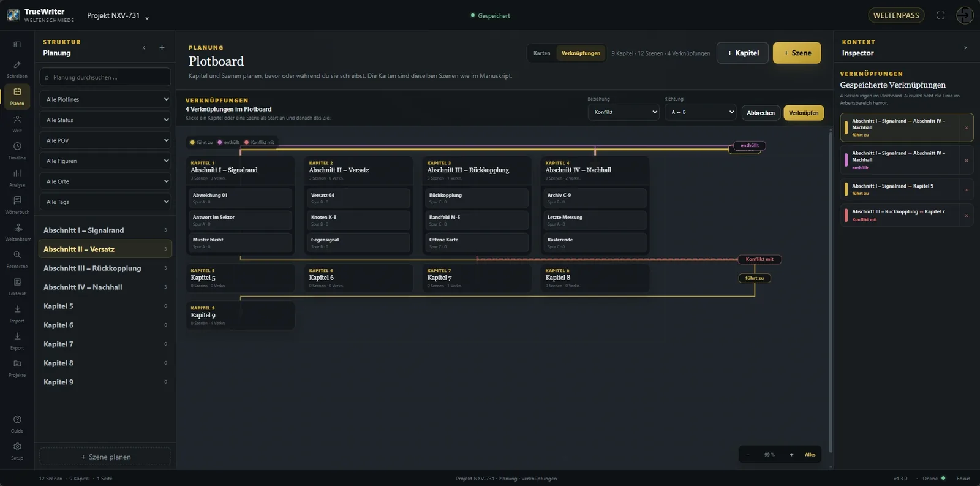
Task: Click the + Kapitel button
Action: [743, 53]
